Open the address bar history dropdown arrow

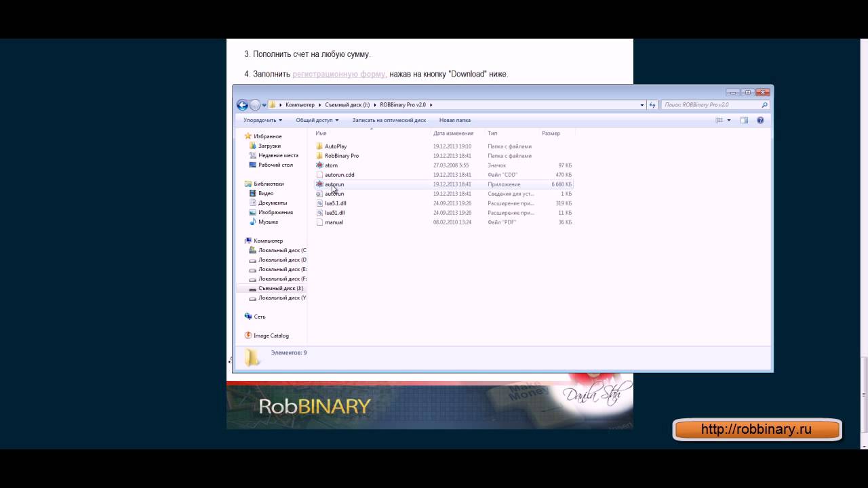642,105
